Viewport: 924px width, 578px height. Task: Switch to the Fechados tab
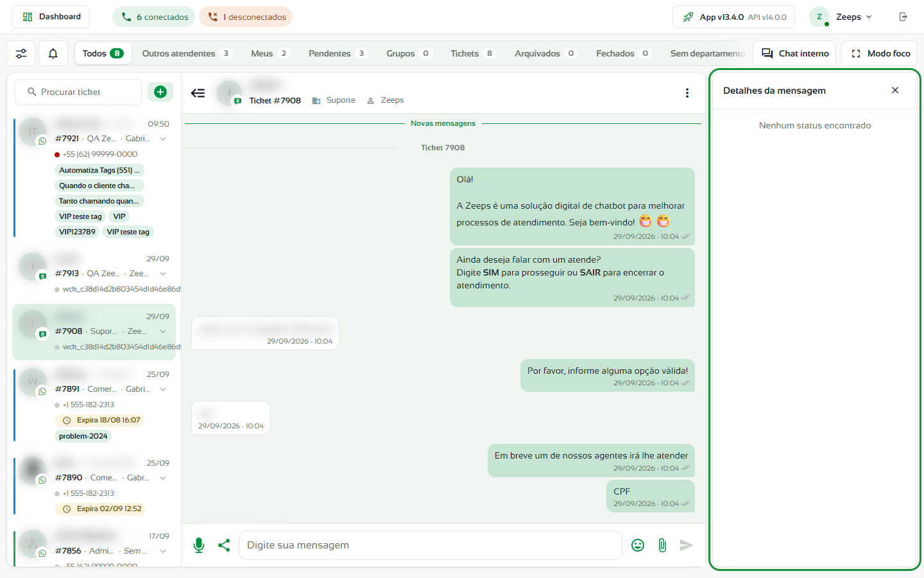624,53
